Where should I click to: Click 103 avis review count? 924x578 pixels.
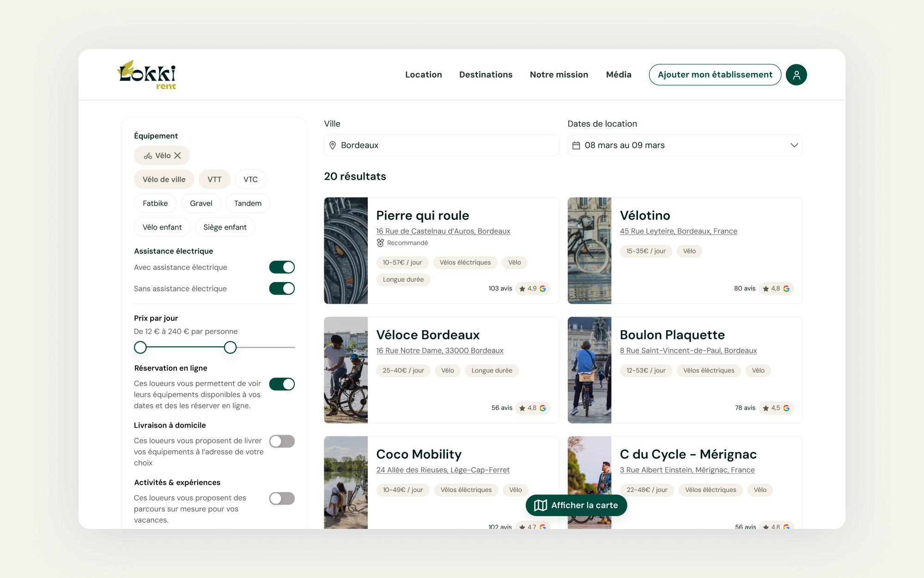pos(500,289)
